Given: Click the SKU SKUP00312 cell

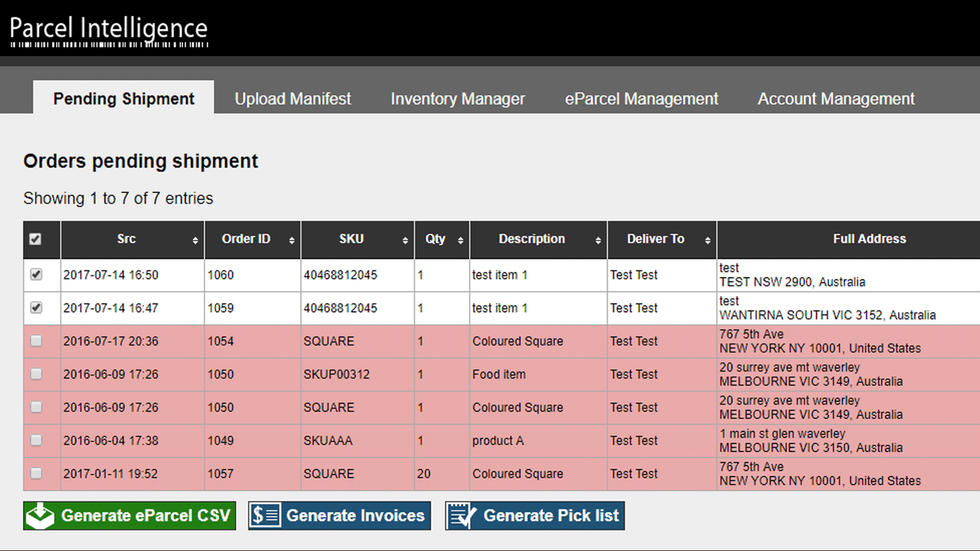Looking at the screenshot, I should pos(358,374).
